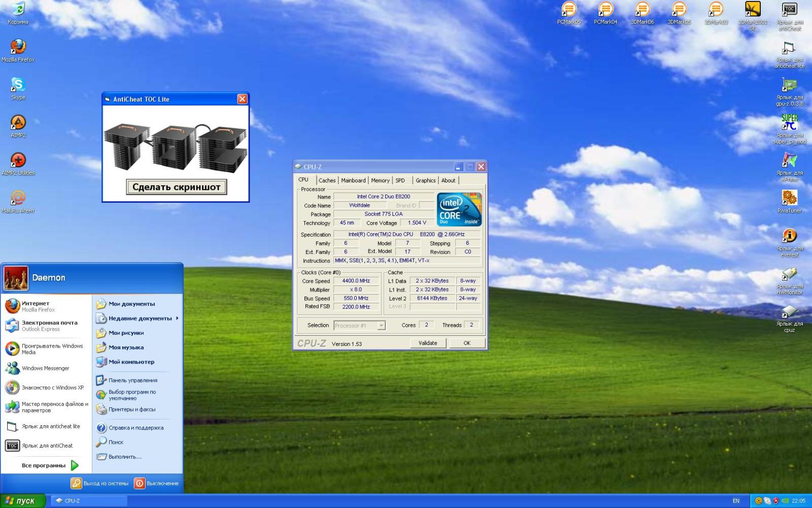Click Сделать скриншот button
Image resolution: width=812 pixels, height=508 pixels.
click(x=176, y=187)
